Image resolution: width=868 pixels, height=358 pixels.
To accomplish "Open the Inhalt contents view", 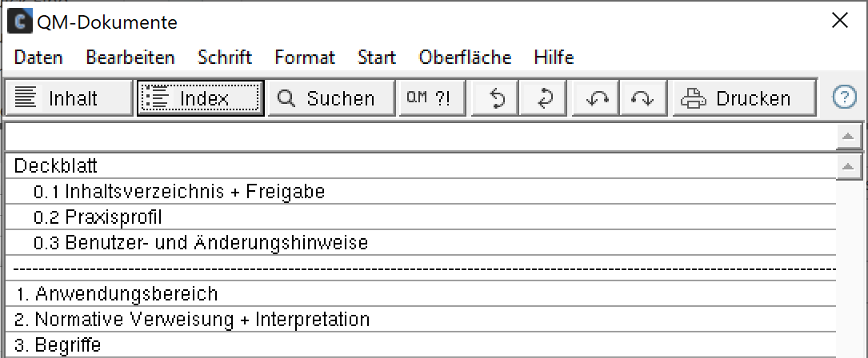I will (x=69, y=98).
